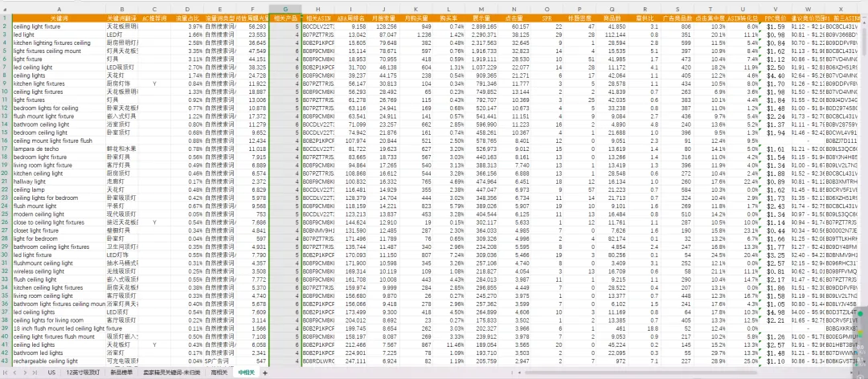
Task: Click the 56,293 value in column F
Action: tap(252, 26)
